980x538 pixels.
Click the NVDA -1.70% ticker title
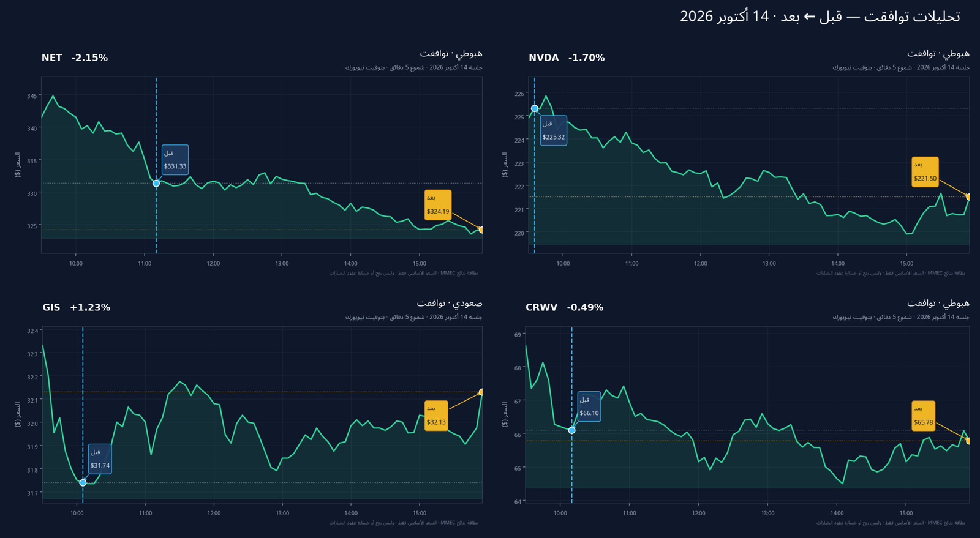[x=567, y=58]
